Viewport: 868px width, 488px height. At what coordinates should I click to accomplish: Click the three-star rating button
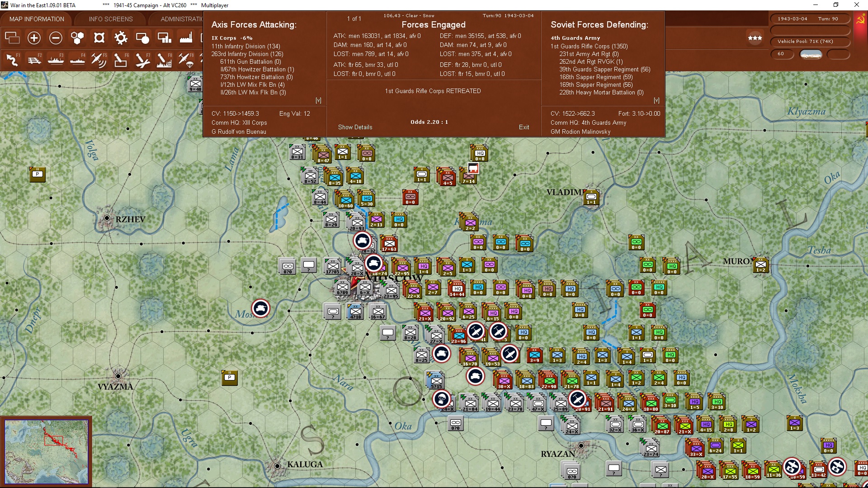pos(755,38)
